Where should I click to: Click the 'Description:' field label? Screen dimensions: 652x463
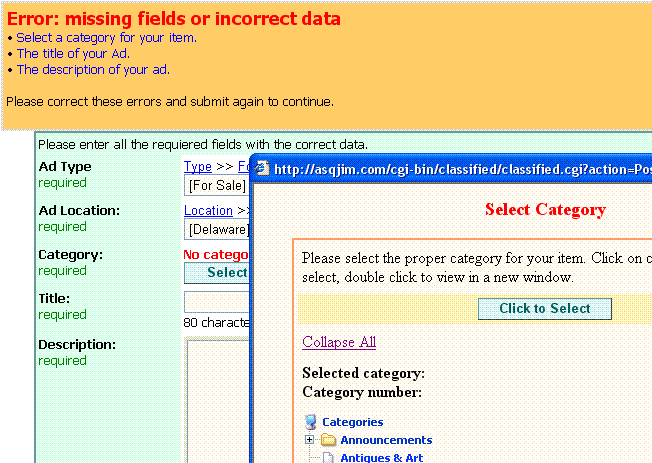77,345
